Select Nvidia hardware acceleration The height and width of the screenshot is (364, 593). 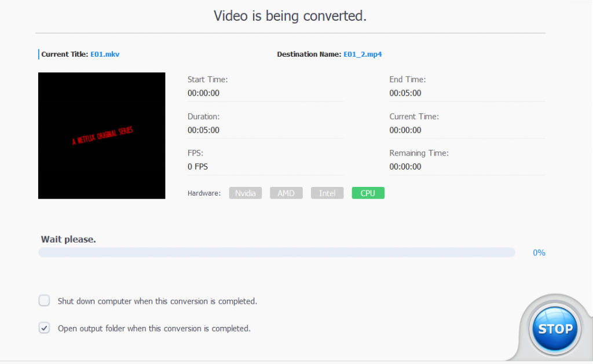click(245, 193)
